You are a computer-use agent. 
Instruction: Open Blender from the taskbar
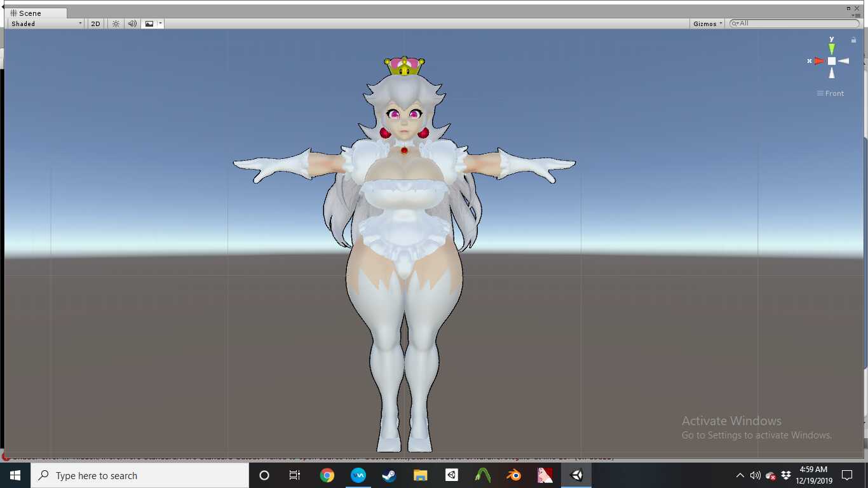(513, 475)
